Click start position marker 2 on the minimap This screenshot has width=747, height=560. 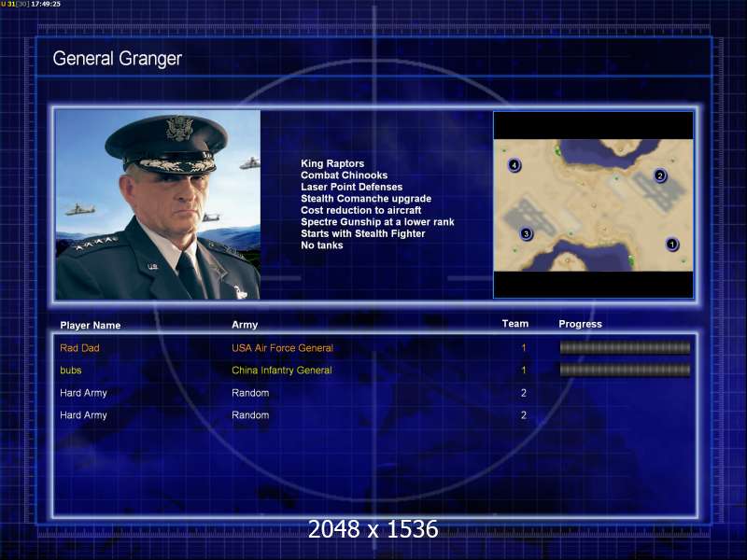click(660, 175)
